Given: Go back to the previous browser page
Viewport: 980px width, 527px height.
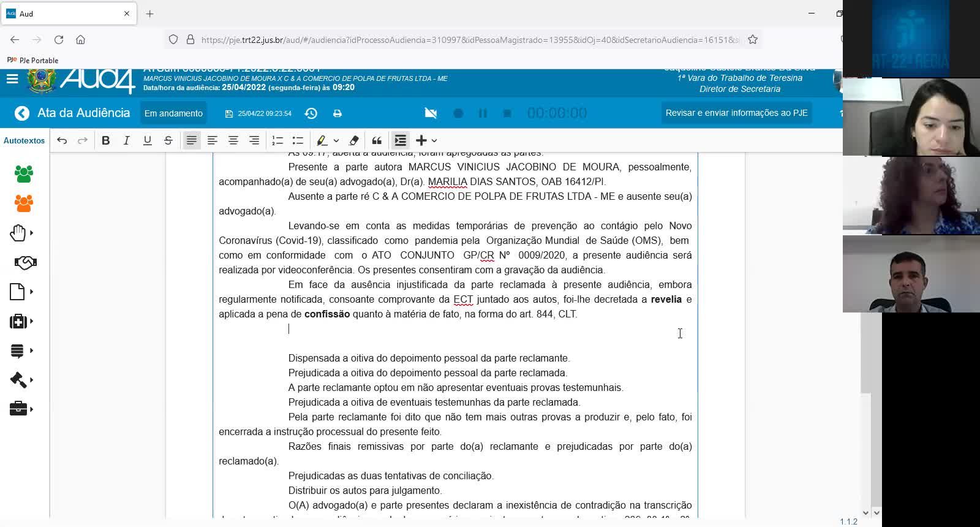Looking at the screenshot, I should click(15, 40).
